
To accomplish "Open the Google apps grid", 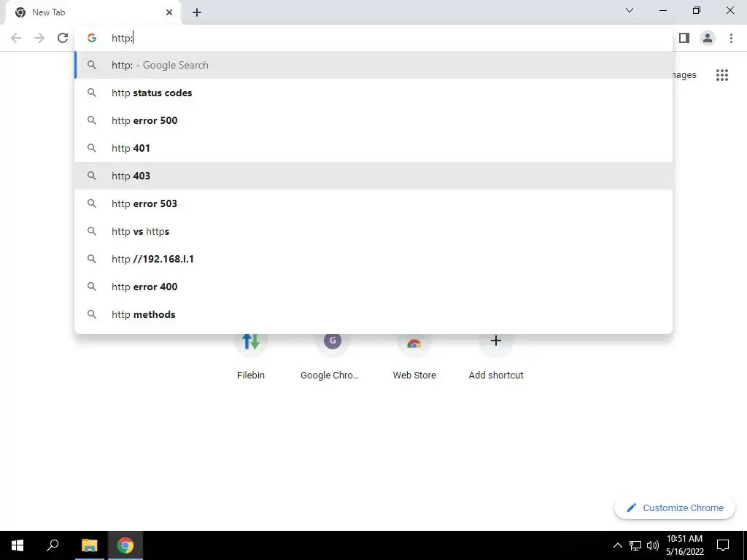I will (x=721, y=75).
